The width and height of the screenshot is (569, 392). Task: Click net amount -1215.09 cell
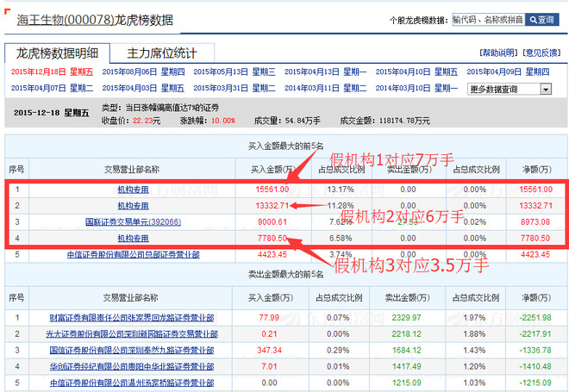535,383
